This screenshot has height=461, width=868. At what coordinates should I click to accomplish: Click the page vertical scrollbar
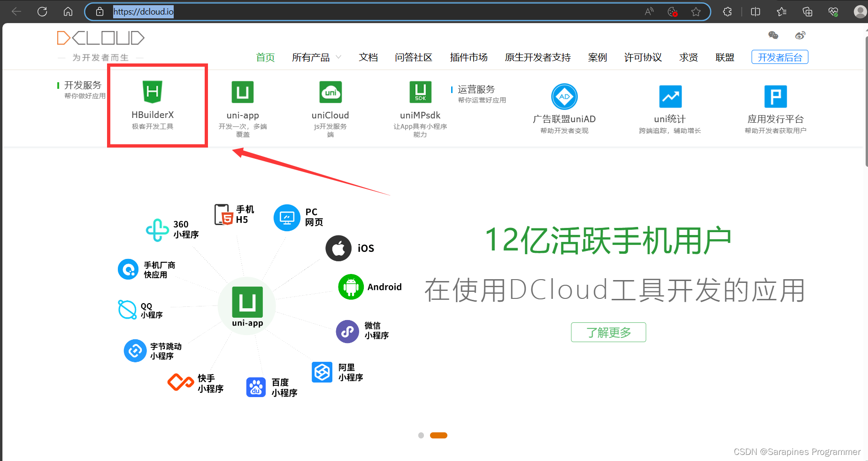(866, 101)
